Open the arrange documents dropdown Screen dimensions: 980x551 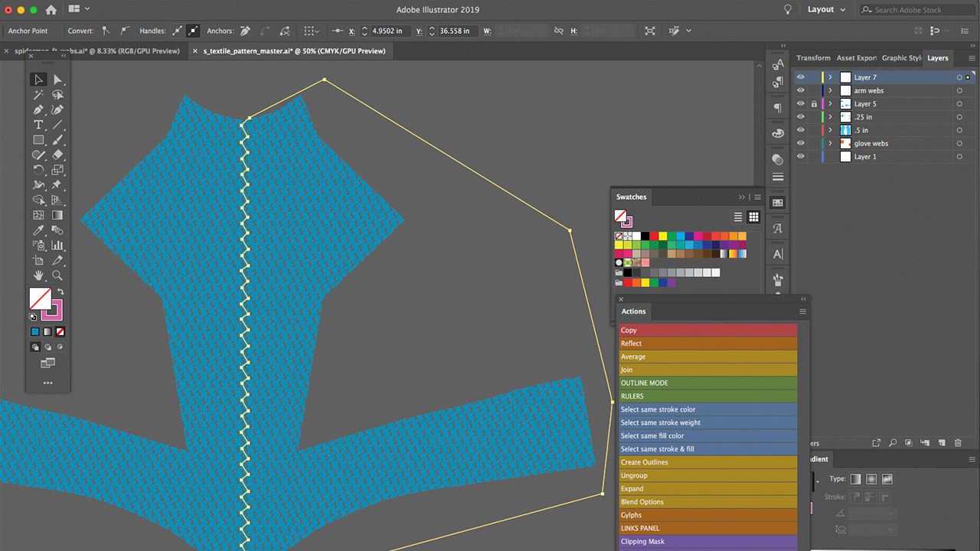click(78, 10)
